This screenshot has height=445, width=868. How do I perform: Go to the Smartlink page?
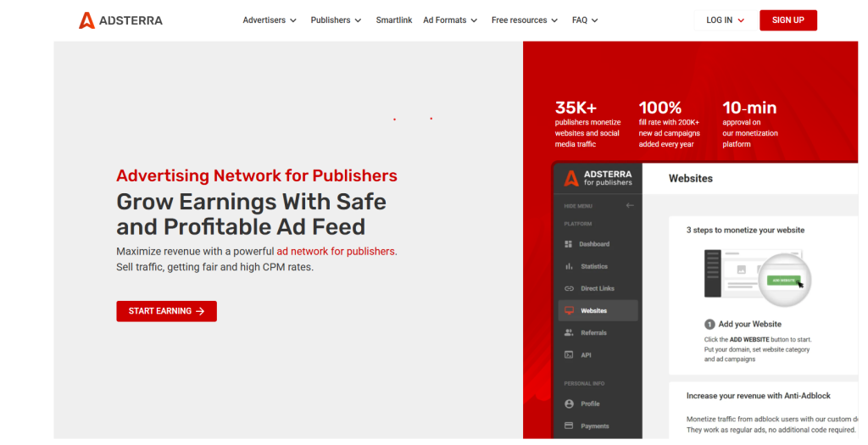click(394, 20)
